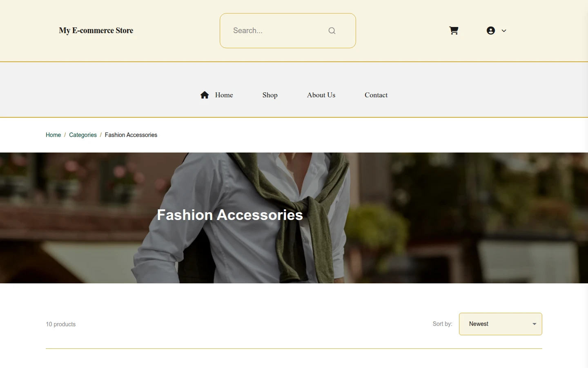
Task: Click the Fashion Accessories banner heading
Action: tap(230, 215)
